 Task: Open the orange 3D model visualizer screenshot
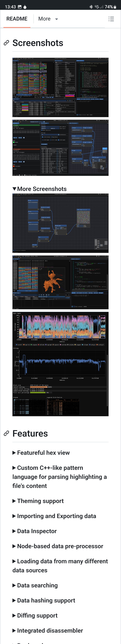tap(60, 282)
